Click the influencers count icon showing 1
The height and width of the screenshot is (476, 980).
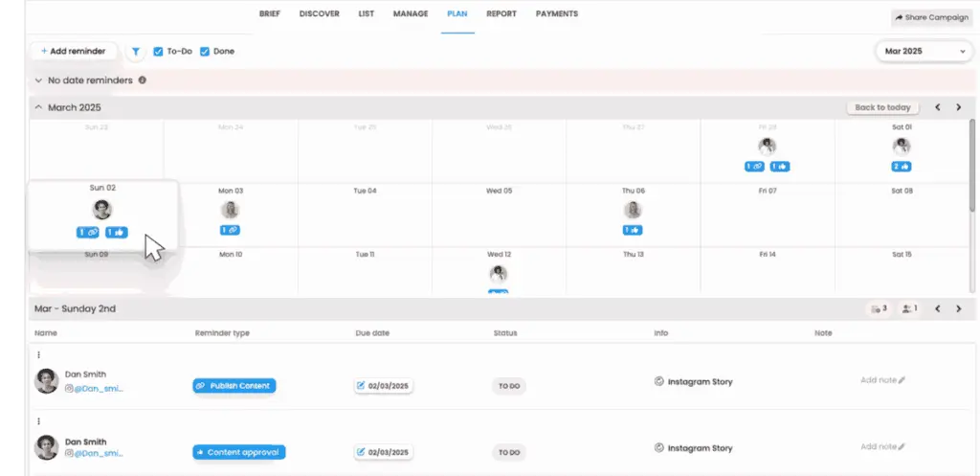click(x=910, y=309)
